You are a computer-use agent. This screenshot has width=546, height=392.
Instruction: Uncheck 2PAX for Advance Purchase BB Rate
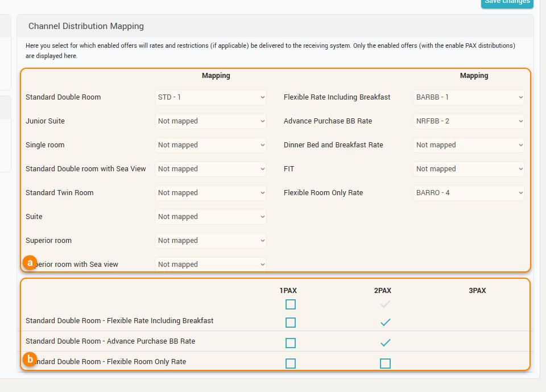pos(385,343)
